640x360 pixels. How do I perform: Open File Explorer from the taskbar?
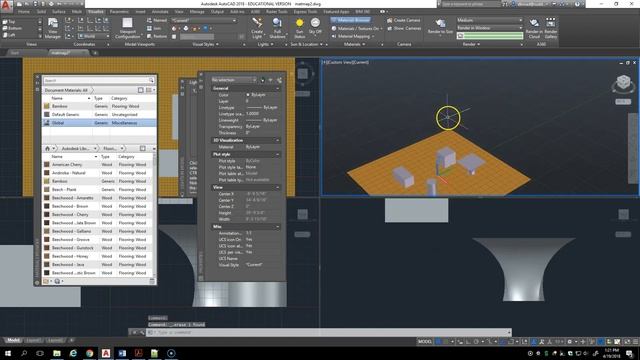click(x=57, y=353)
